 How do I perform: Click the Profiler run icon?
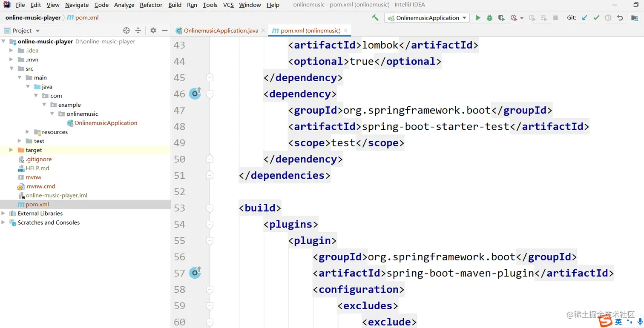click(x=514, y=18)
